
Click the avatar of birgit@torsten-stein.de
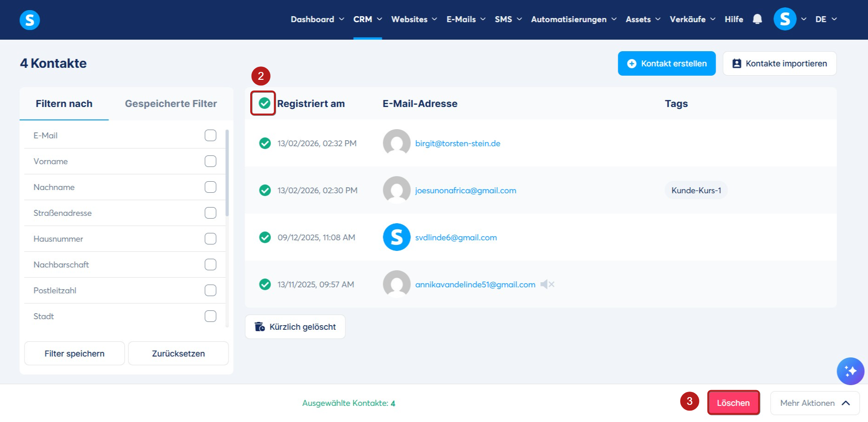(397, 143)
